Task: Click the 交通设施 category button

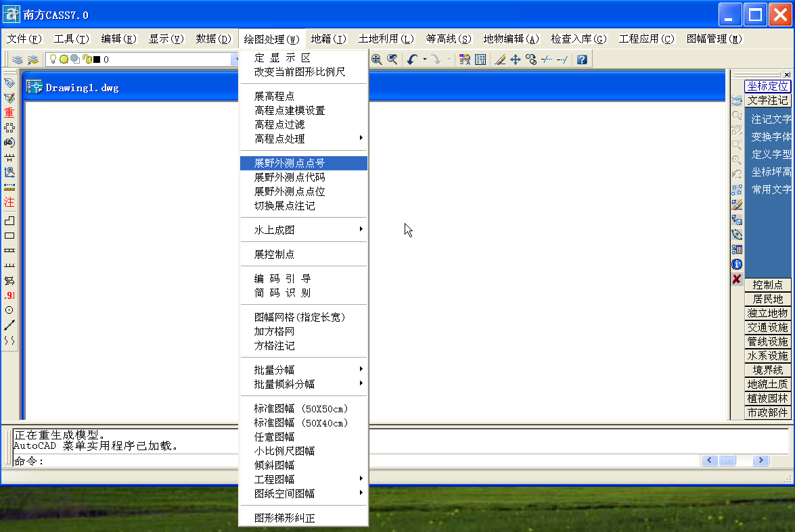Action: 768,327
